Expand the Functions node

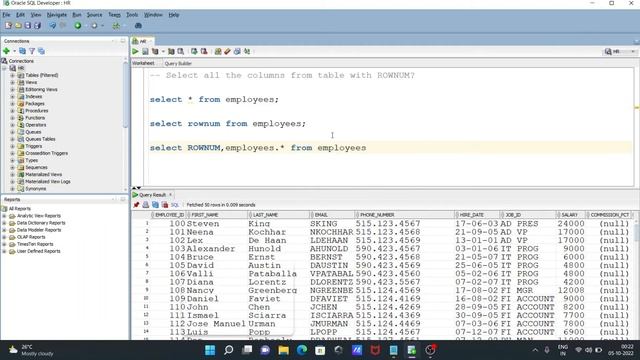(12, 118)
